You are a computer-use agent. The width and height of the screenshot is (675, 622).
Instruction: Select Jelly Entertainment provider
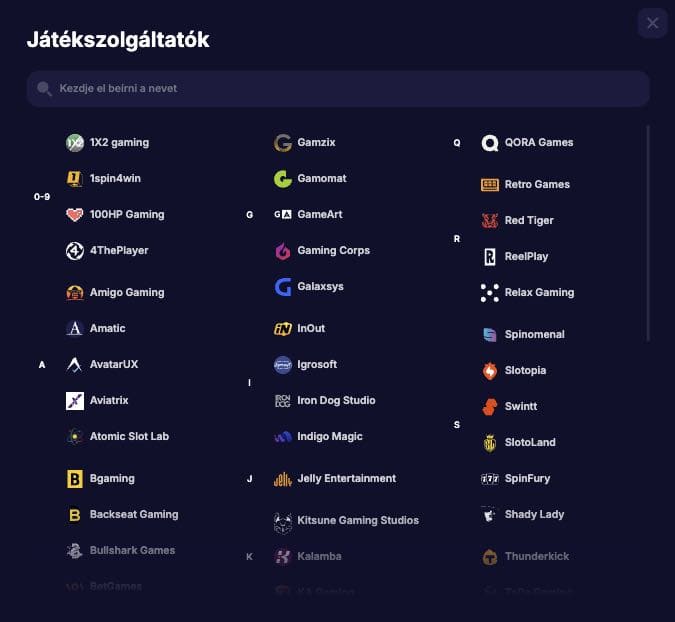346,479
